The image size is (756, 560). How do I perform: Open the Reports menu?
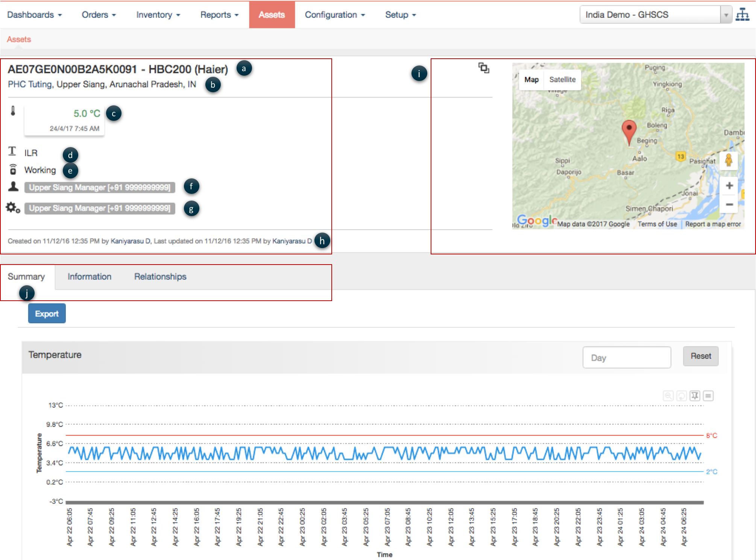click(219, 15)
